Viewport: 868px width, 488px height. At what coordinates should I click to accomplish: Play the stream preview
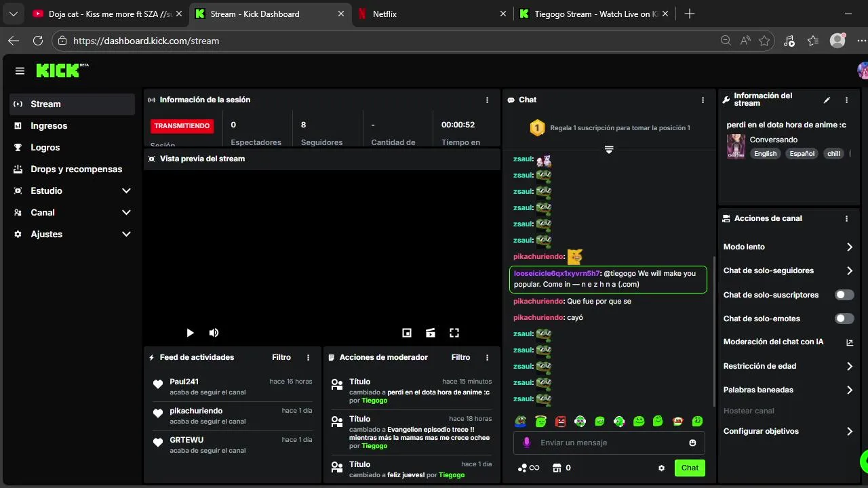click(x=190, y=333)
